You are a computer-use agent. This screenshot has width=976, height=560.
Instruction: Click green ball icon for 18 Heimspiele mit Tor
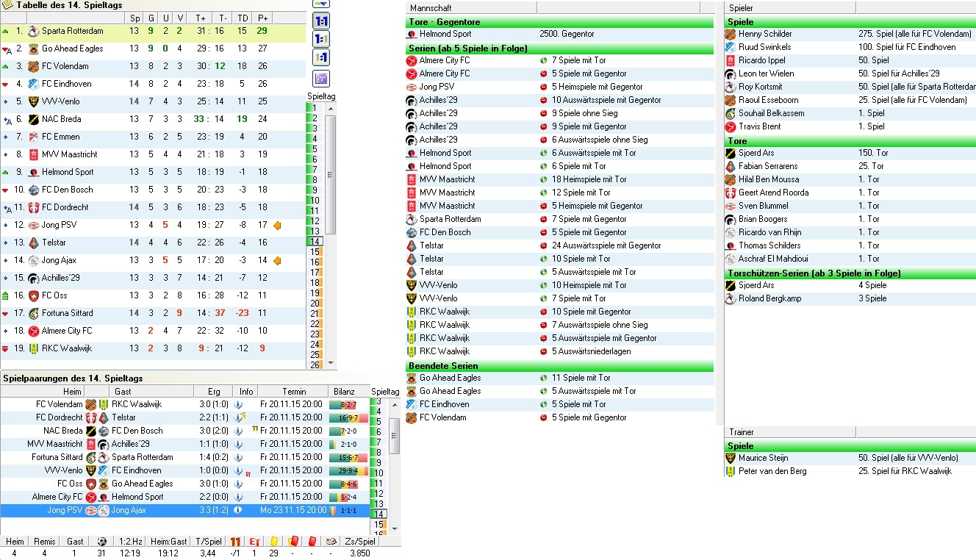pos(544,179)
